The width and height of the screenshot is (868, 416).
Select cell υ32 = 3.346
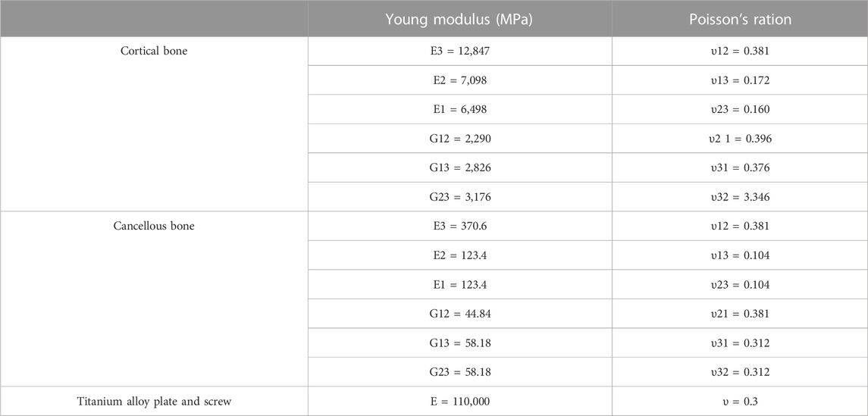pyautogui.click(x=740, y=197)
